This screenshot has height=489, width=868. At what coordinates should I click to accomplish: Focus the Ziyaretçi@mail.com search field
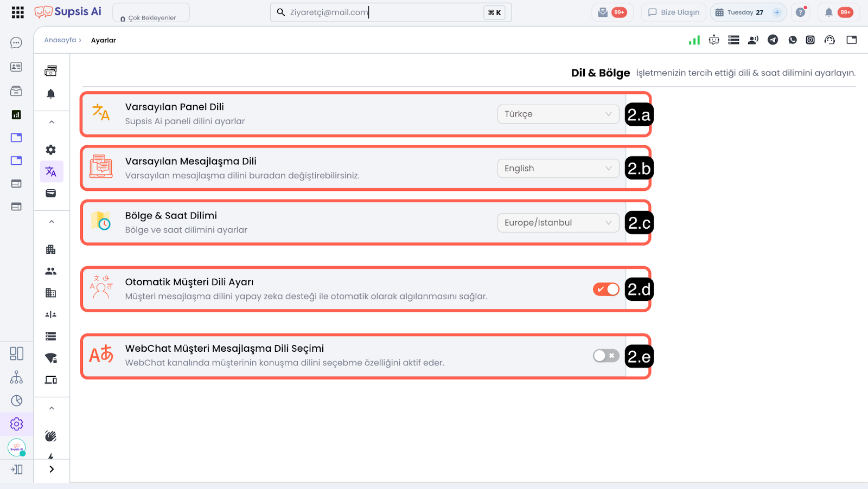pyautogui.click(x=380, y=12)
